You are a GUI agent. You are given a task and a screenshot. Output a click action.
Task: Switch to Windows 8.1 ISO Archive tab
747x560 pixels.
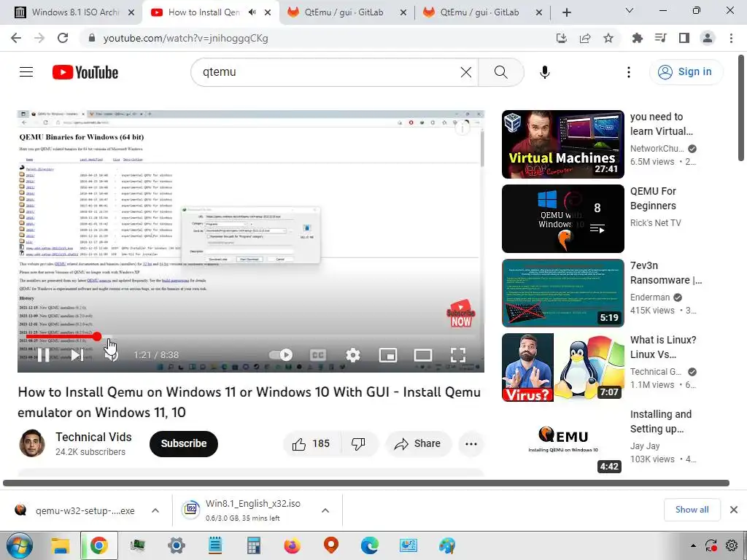coord(74,12)
